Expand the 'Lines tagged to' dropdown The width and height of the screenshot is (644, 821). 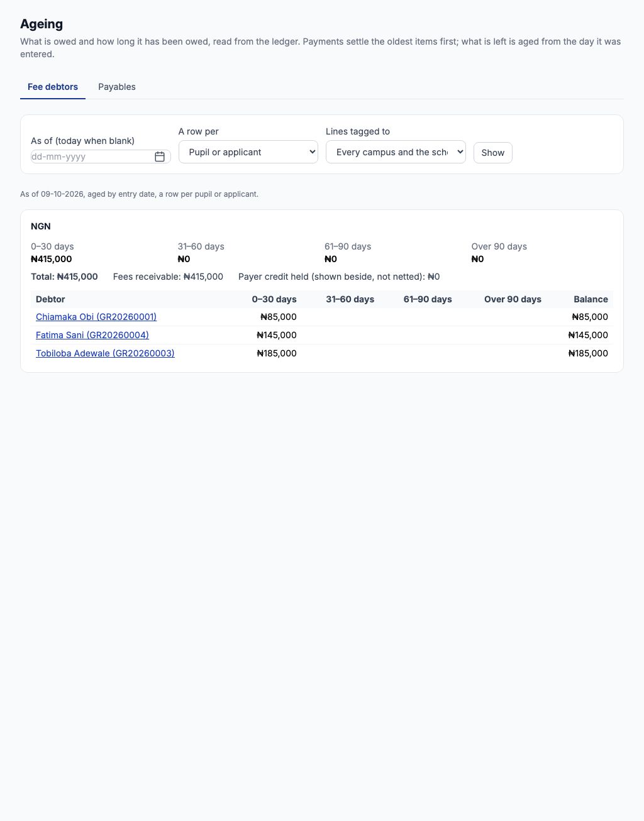tap(396, 152)
